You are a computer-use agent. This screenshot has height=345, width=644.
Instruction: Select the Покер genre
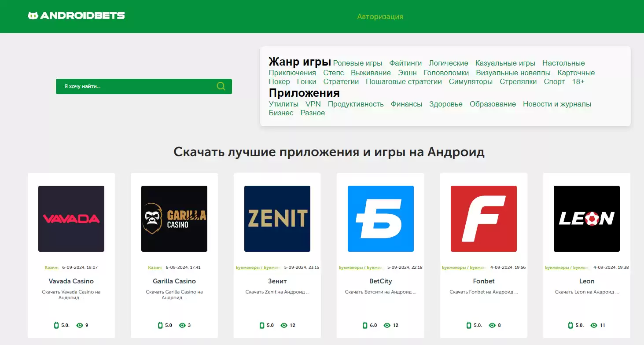pos(280,82)
